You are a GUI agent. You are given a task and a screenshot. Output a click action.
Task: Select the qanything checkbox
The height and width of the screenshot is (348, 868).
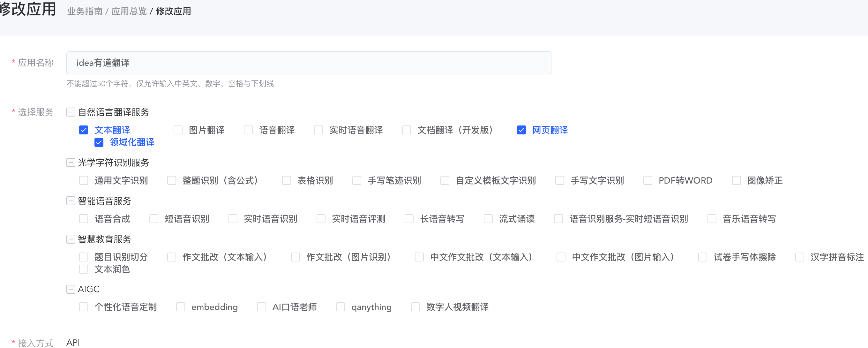coord(340,307)
